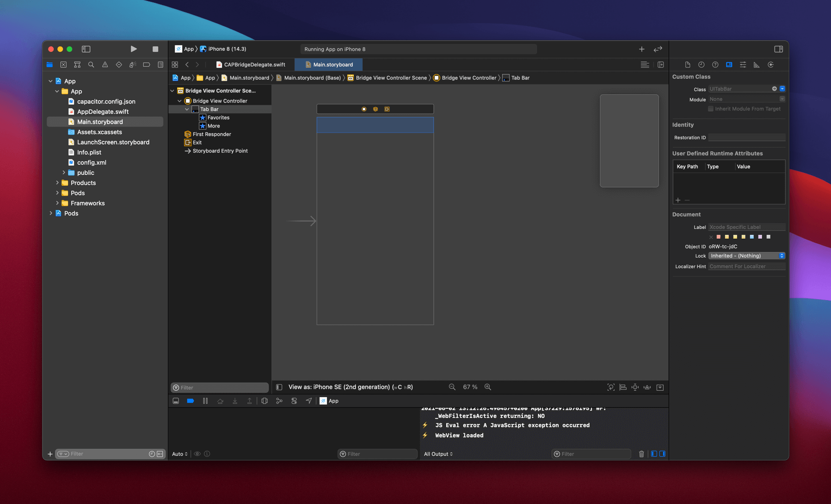This screenshot has width=831, height=504.
Task: Open the Report navigator
Action: tap(160, 65)
